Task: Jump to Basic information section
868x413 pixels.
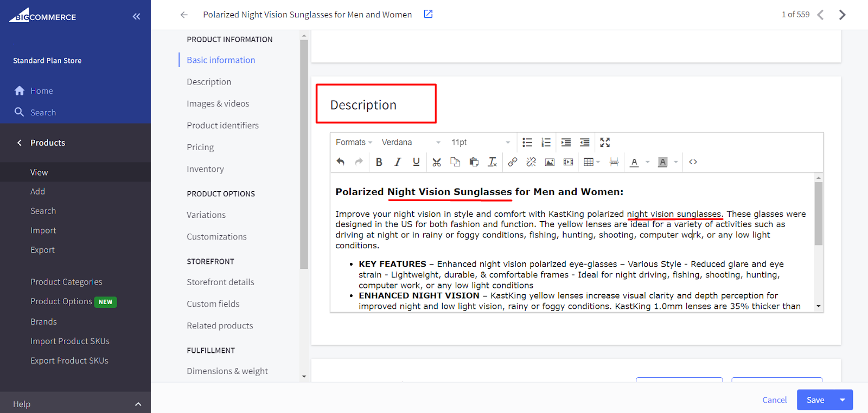Action: click(x=221, y=60)
